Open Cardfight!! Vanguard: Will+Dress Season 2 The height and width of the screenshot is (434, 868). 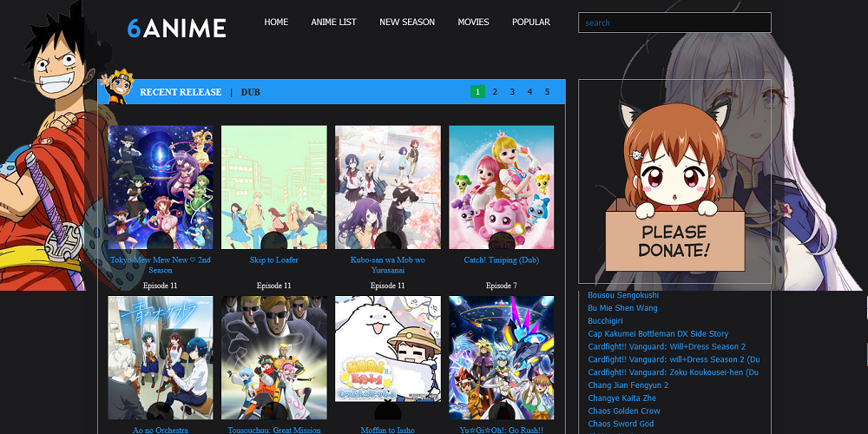[x=667, y=346]
